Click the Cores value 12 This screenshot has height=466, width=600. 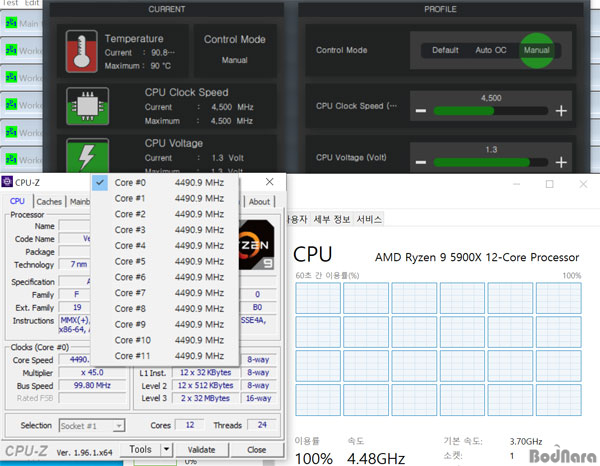tap(190, 425)
